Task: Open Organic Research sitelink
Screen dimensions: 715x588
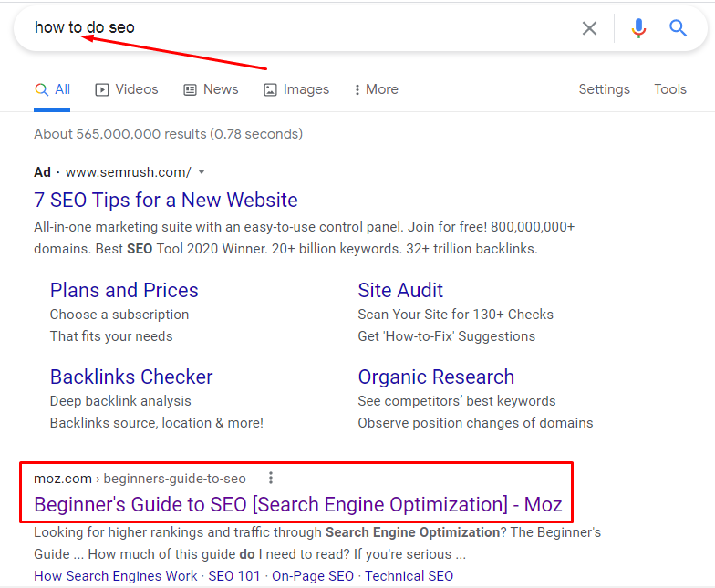Action: pyautogui.click(x=436, y=377)
